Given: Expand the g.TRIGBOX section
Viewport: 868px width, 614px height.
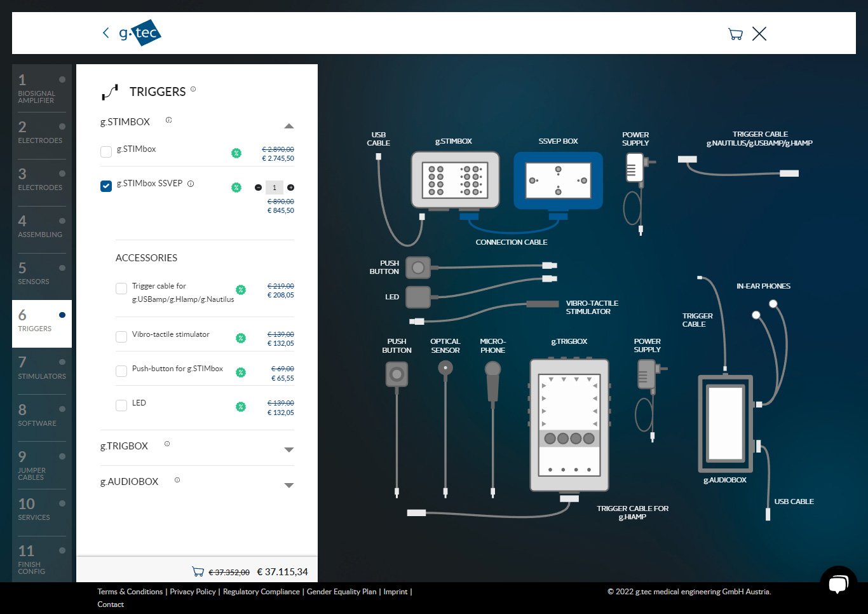Looking at the screenshot, I should tap(288, 449).
